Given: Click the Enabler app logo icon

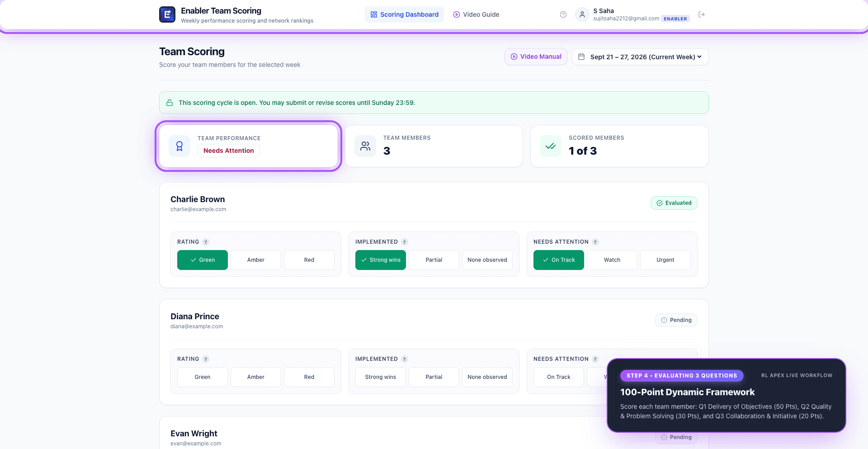Looking at the screenshot, I should [167, 14].
